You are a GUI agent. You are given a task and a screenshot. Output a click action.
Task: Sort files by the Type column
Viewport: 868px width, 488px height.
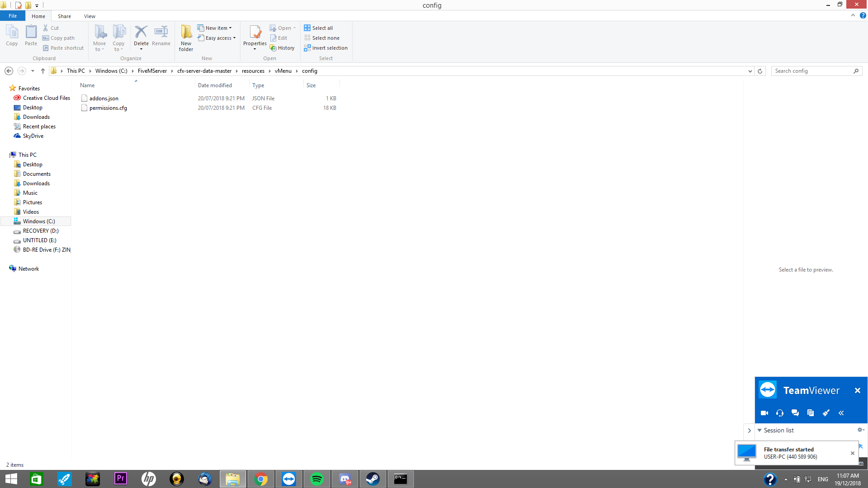[x=276, y=85]
